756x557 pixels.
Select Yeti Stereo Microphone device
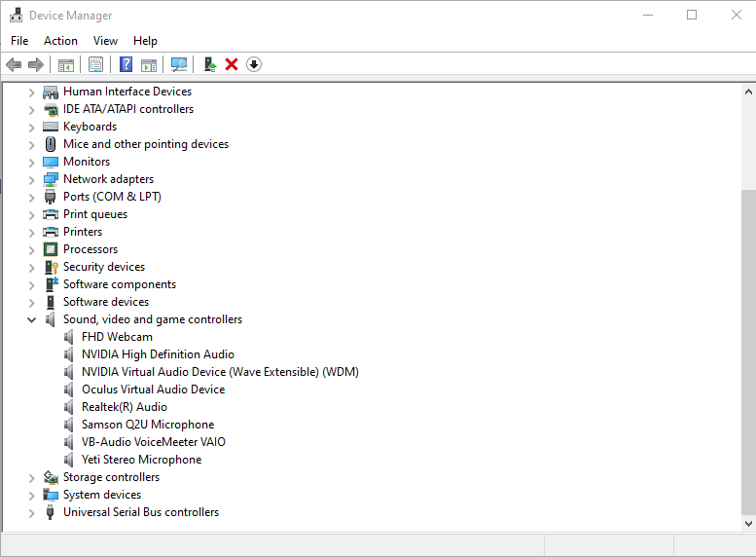click(142, 460)
